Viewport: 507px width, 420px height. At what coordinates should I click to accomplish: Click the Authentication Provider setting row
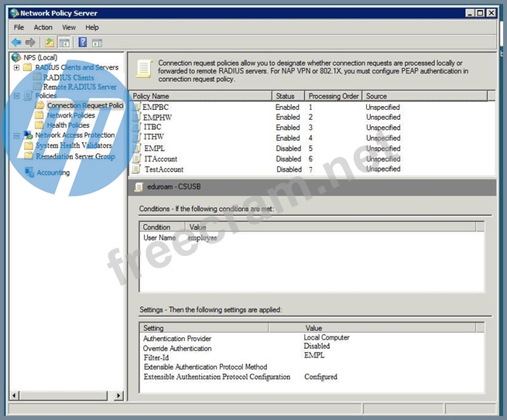(246, 338)
